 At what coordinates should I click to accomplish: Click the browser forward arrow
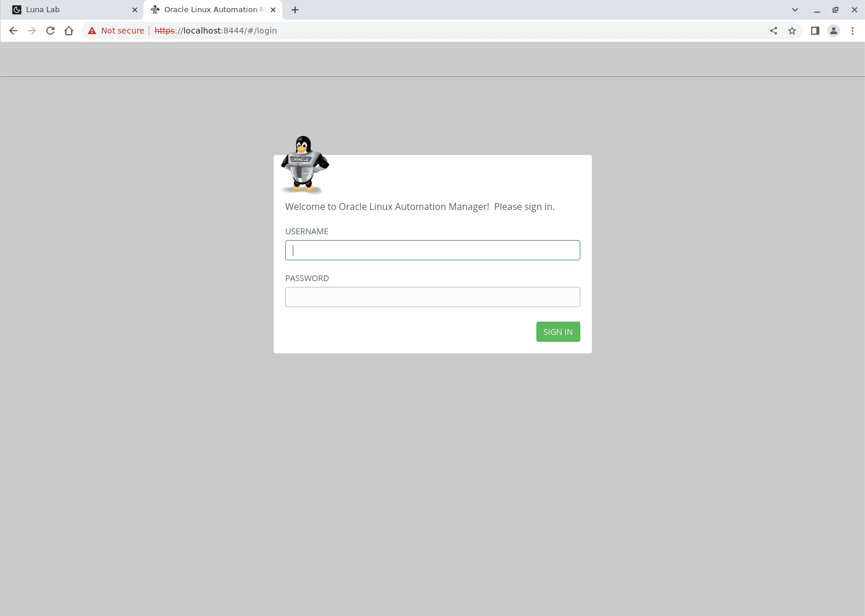32,31
